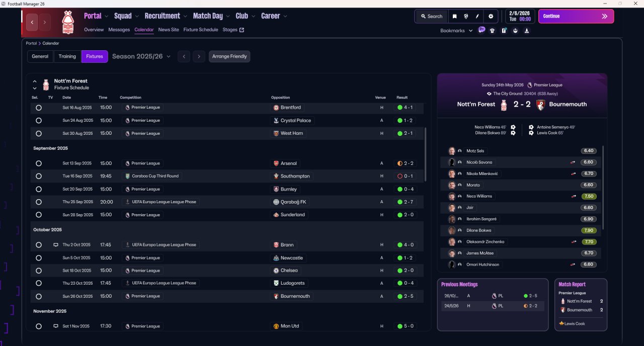Click the Nottingham Forest club crest in header
Viewport: 644px width, 346px height.
[67, 22]
